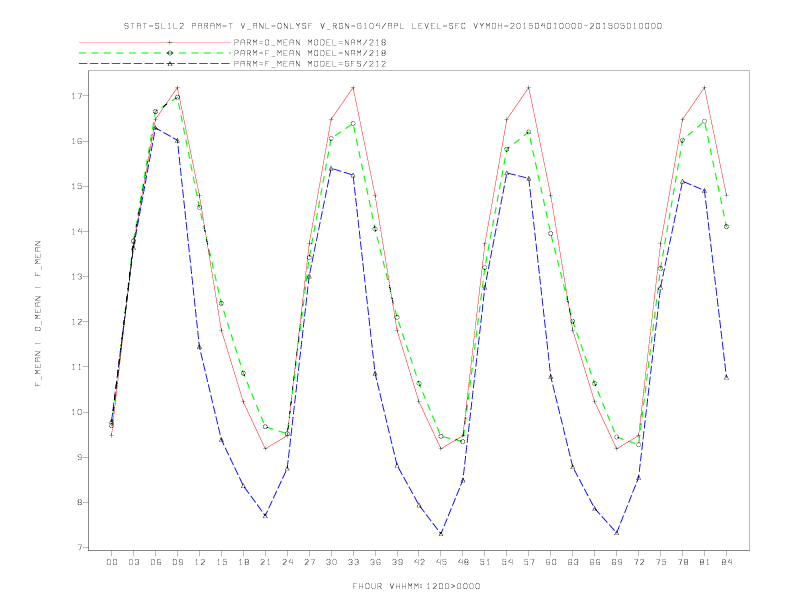Click y-axis tick label 16

coord(77,141)
